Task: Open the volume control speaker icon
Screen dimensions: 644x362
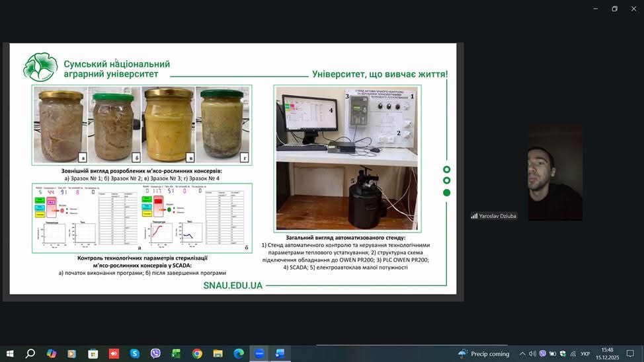Action: tap(532, 354)
